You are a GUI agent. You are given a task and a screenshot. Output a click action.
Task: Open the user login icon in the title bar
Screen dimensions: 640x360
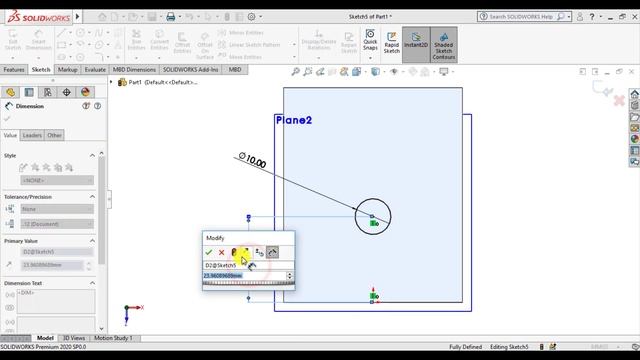point(580,17)
